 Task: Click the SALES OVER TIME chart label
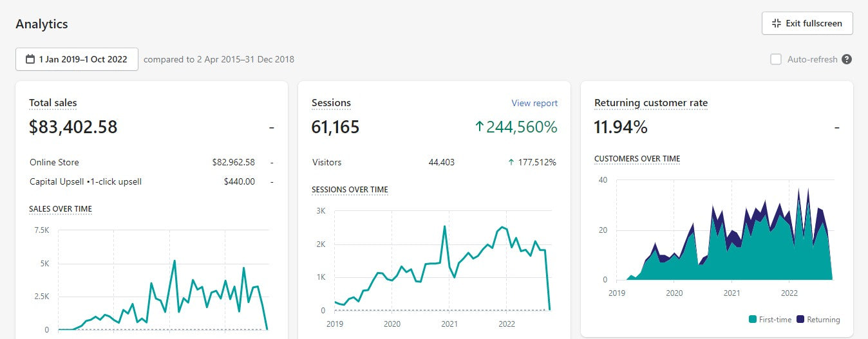pyautogui.click(x=61, y=209)
